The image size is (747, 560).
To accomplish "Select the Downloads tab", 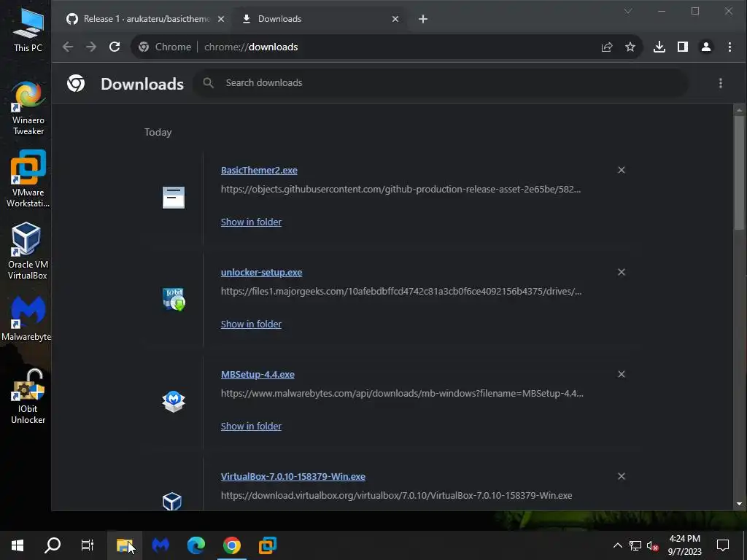I will (x=320, y=19).
